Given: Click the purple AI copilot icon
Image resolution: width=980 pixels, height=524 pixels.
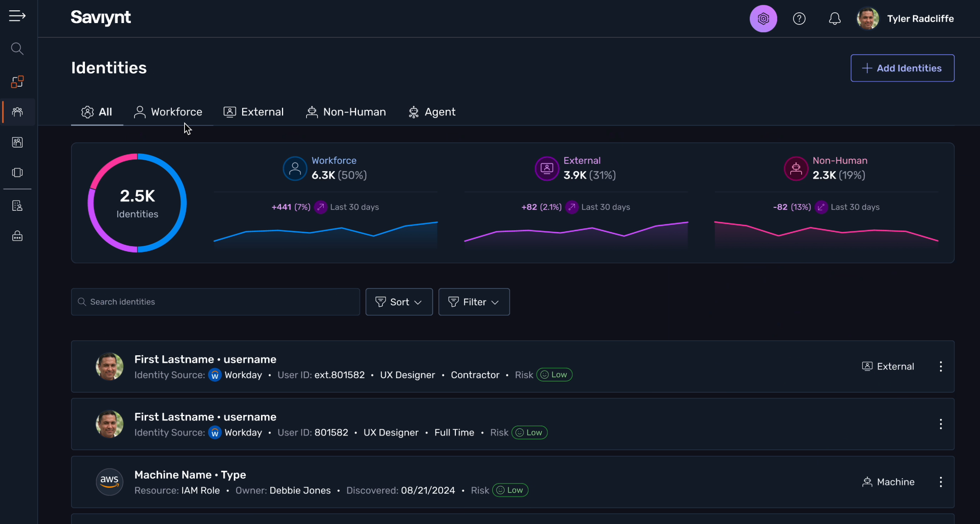Looking at the screenshot, I should coord(763,19).
